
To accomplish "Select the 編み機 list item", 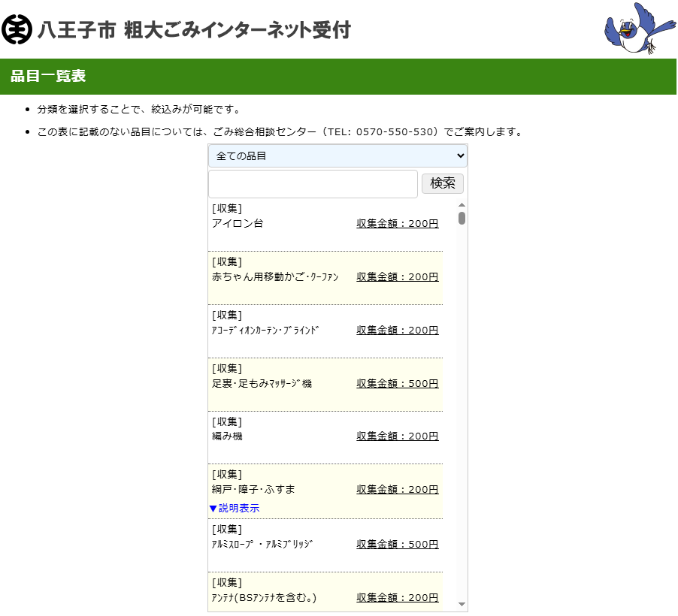I will (x=227, y=436).
